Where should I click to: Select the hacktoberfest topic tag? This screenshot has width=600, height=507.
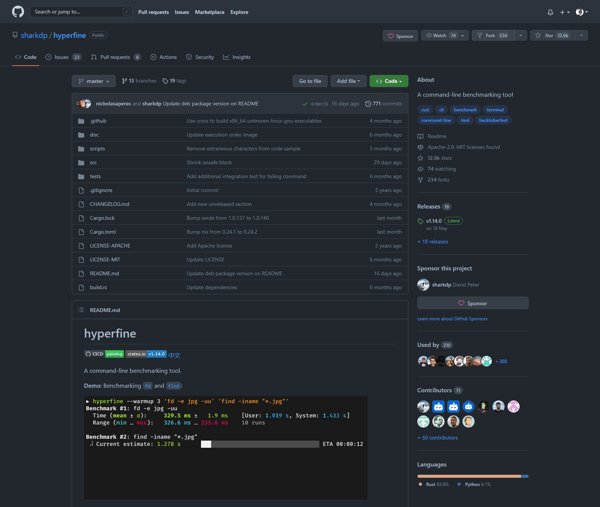tap(493, 120)
